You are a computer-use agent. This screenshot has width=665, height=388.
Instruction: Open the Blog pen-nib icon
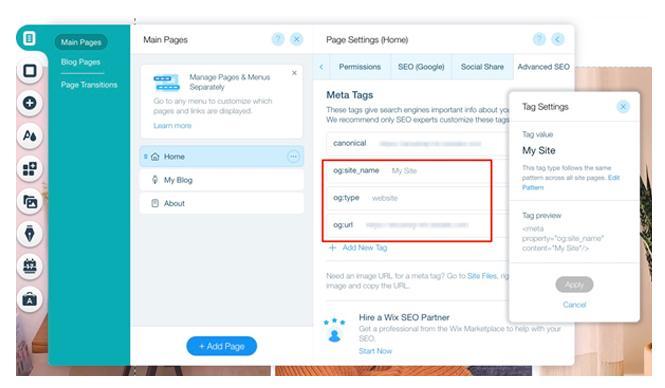(30, 234)
